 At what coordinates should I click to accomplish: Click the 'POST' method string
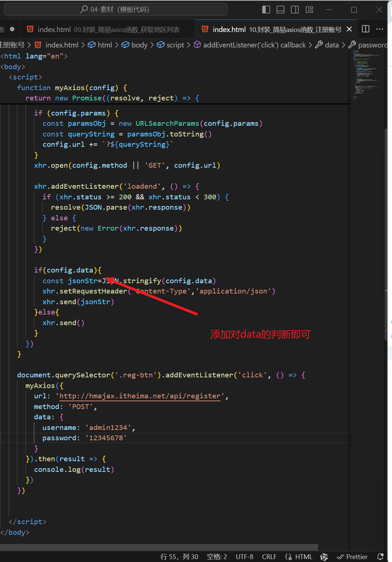[80, 406]
